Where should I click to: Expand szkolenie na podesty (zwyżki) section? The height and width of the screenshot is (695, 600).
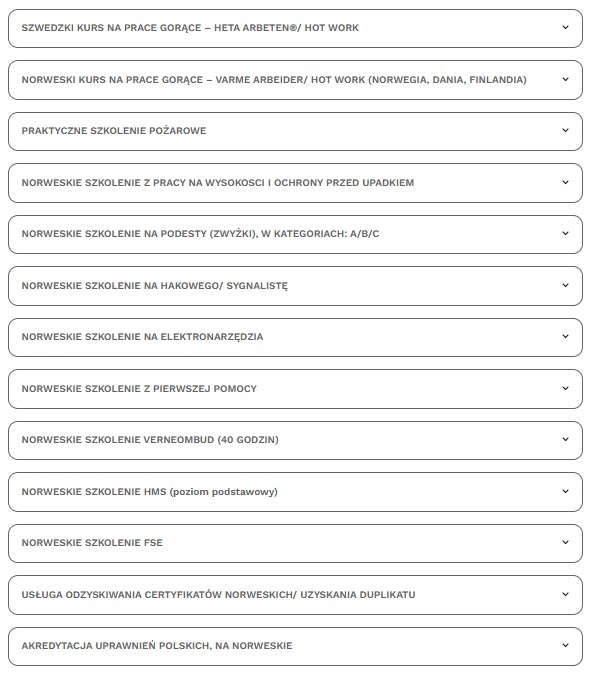(x=200, y=234)
